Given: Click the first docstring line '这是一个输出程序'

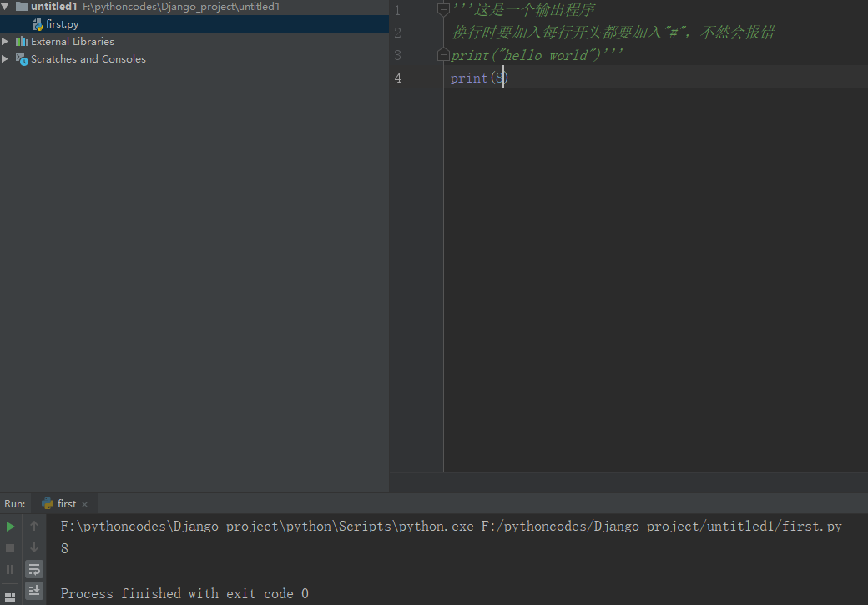Looking at the screenshot, I should (523, 10).
